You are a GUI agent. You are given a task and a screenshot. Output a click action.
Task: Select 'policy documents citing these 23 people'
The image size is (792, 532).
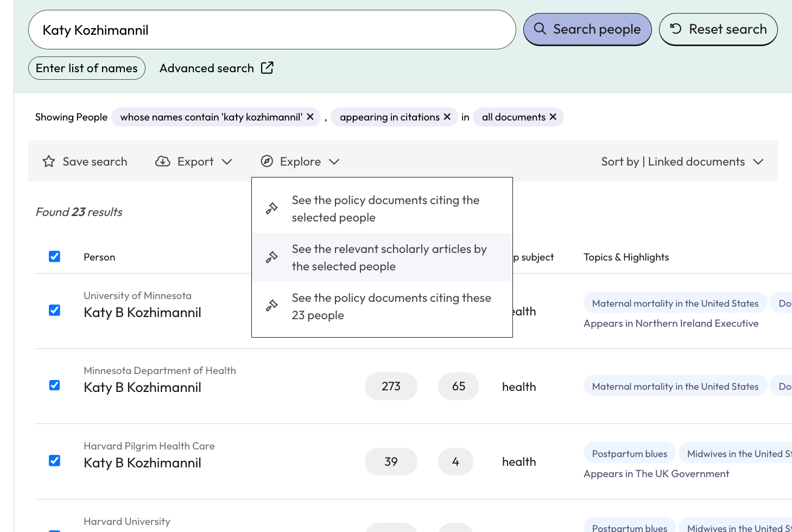click(382, 306)
